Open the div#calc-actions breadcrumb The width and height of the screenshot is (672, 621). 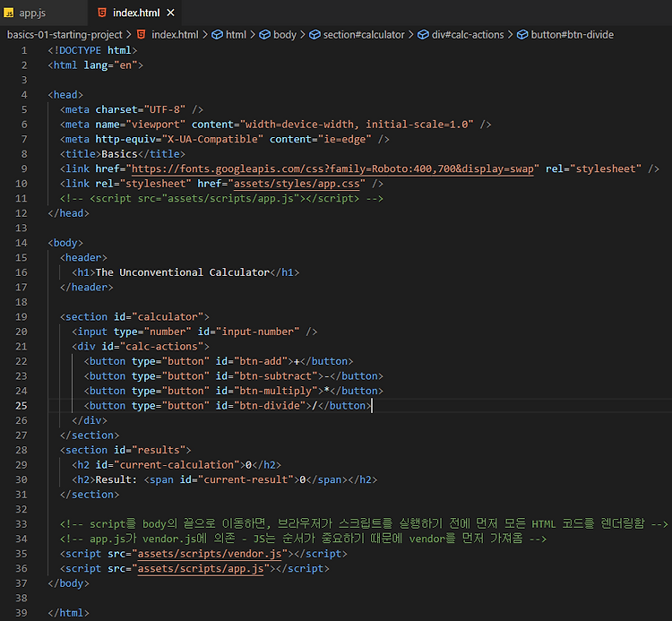coord(468,35)
